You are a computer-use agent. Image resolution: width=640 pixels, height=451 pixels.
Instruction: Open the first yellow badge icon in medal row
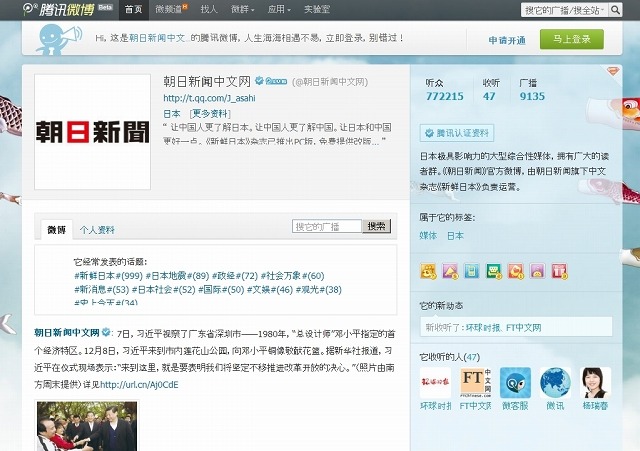pos(428,271)
